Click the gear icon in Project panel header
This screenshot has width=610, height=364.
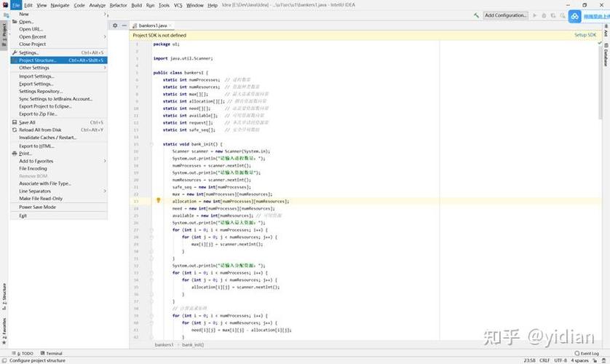pyautogui.click(x=115, y=25)
